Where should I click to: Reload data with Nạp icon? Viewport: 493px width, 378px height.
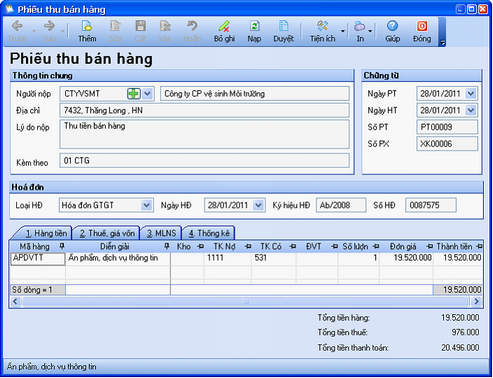[254, 26]
